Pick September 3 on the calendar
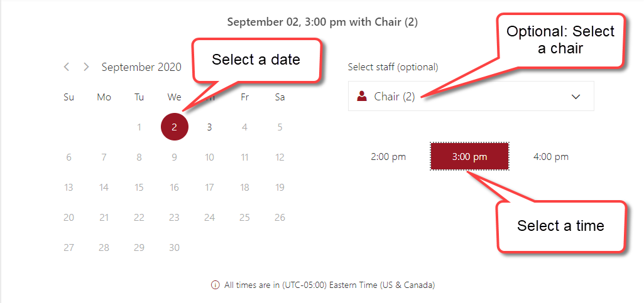The width and height of the screenshot is (644, 303). pyautogui.click(x=209, y=127)
